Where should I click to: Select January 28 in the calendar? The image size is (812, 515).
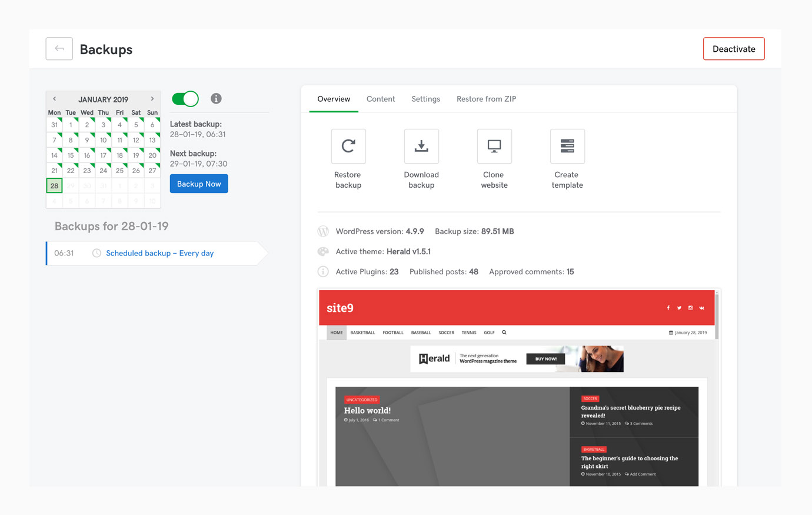tap(54, 186)
